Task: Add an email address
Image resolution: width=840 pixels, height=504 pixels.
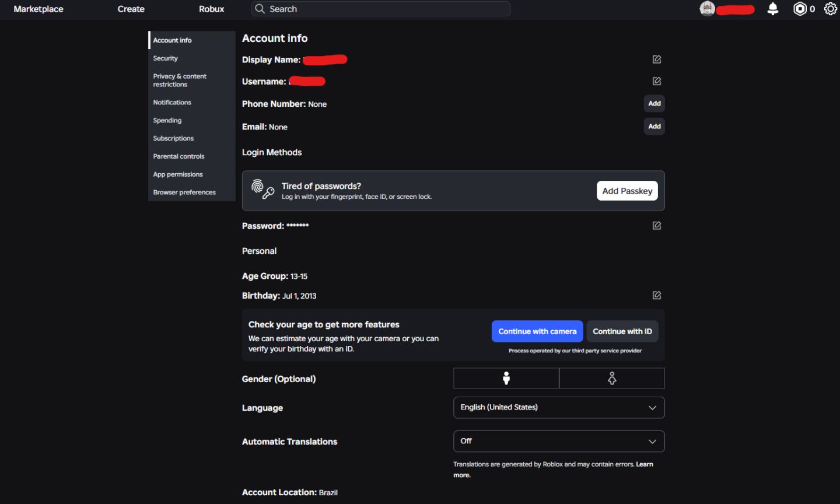Action: click(654, 126)
